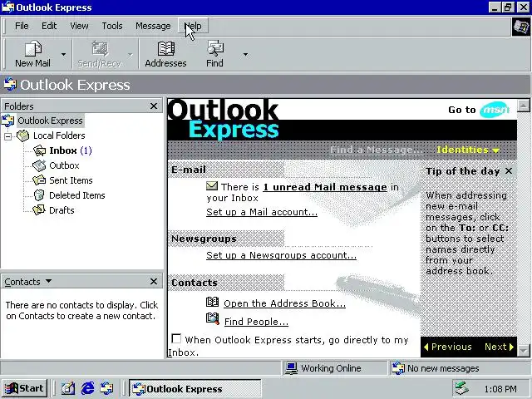The image size is (532, 399).
Task: Open the Contacts pane dropdown menu
Action: [48, 281]
